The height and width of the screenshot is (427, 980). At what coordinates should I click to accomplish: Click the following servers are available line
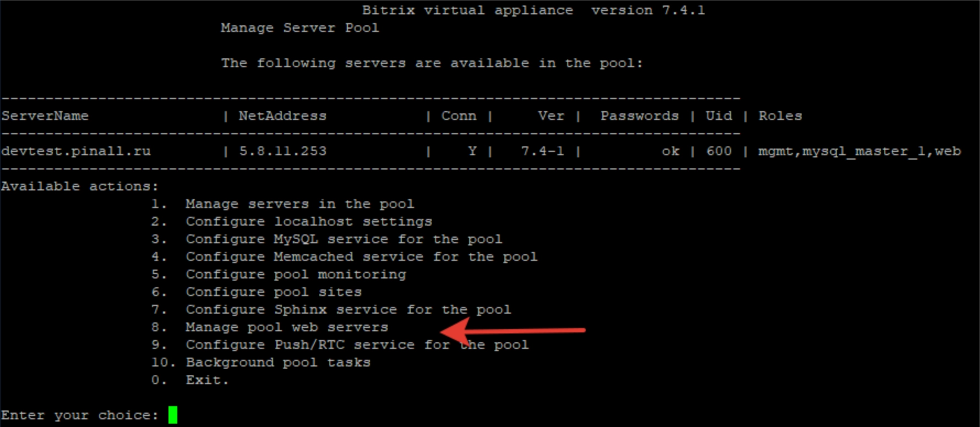click(432, 63)
